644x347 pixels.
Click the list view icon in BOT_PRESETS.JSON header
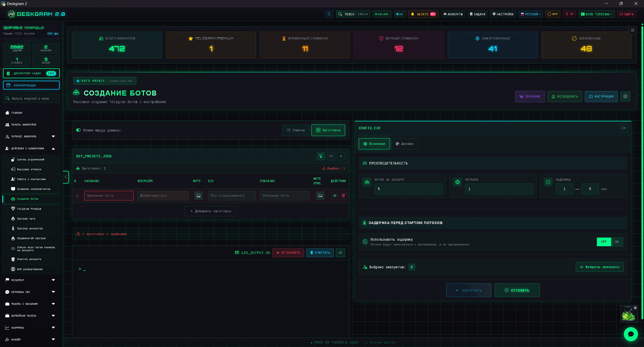pyautogui.click(x=331, y=156)
